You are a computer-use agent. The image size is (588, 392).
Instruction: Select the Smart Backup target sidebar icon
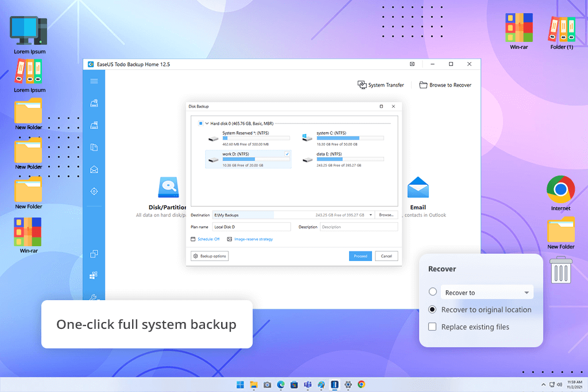tap(94, 192)
